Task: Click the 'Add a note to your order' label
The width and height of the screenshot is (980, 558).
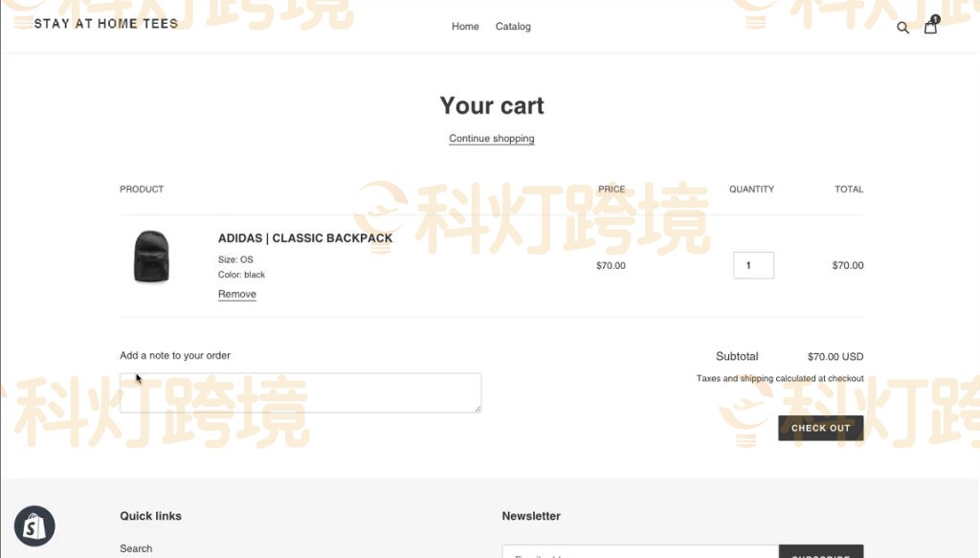Action: pos(175,355)
